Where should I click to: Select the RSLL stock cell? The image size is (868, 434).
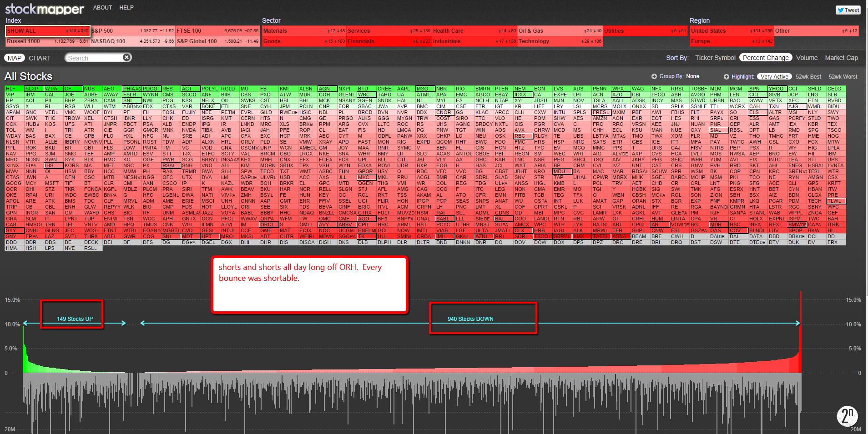coord(93,249)
